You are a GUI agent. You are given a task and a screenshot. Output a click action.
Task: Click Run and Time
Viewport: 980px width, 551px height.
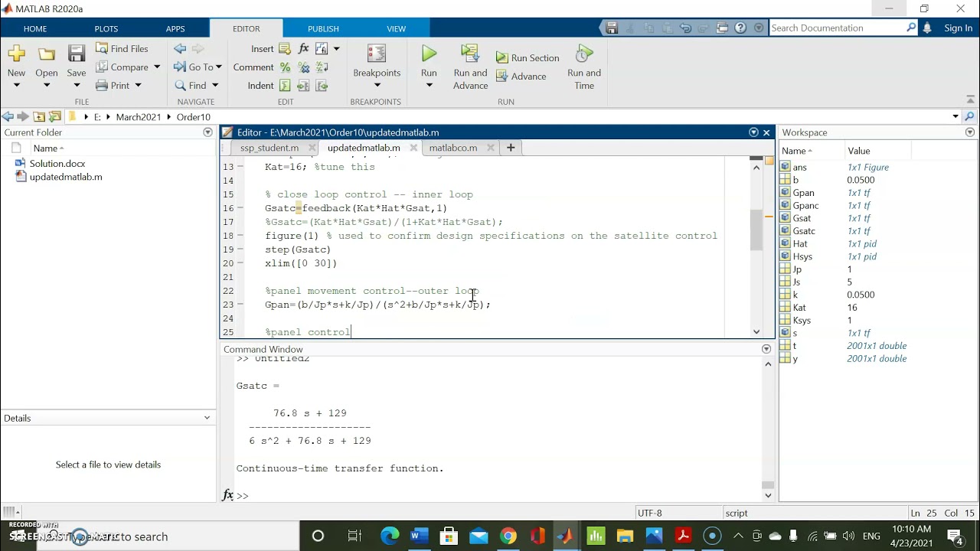pos(583,67)
